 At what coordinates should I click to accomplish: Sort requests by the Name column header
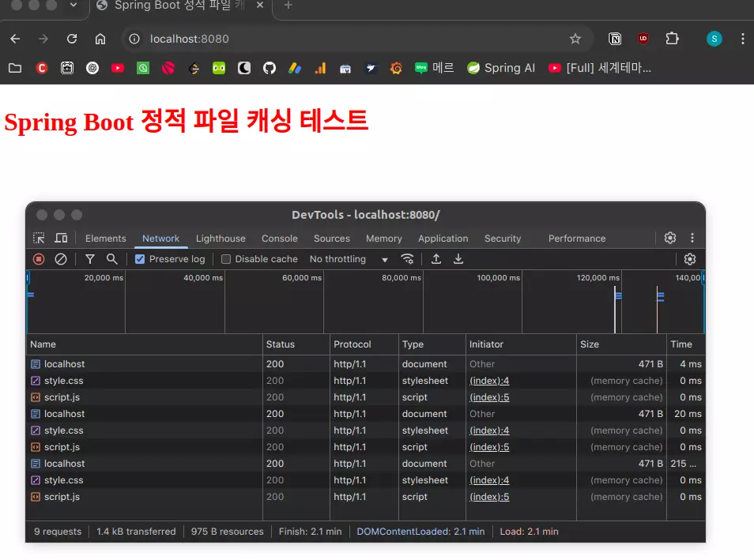(145, 344)
